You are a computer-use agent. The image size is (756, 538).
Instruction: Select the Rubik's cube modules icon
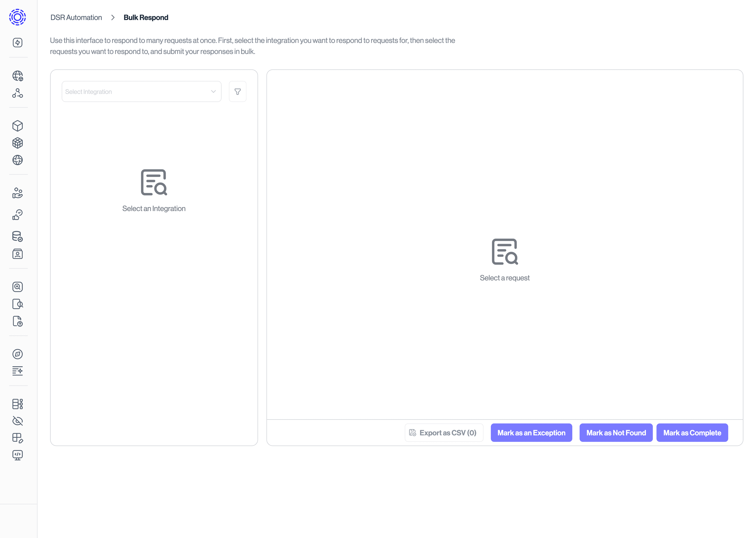17,143
